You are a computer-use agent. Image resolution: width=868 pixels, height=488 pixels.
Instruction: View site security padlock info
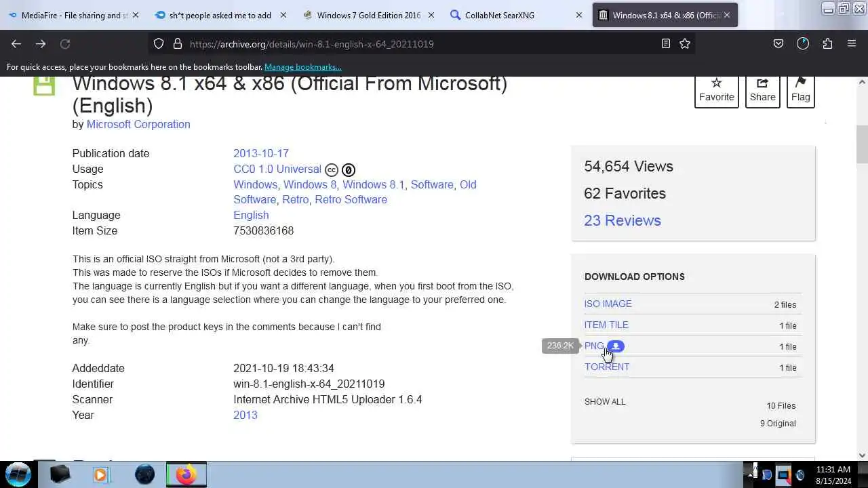(x=178, y=43)
